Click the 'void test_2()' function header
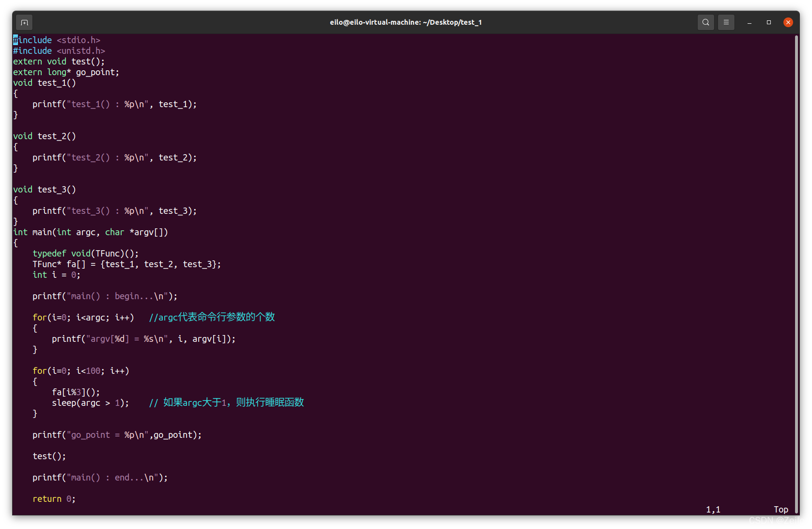Image resolution: width=812 pixels, height=529 pixels. 45,136
